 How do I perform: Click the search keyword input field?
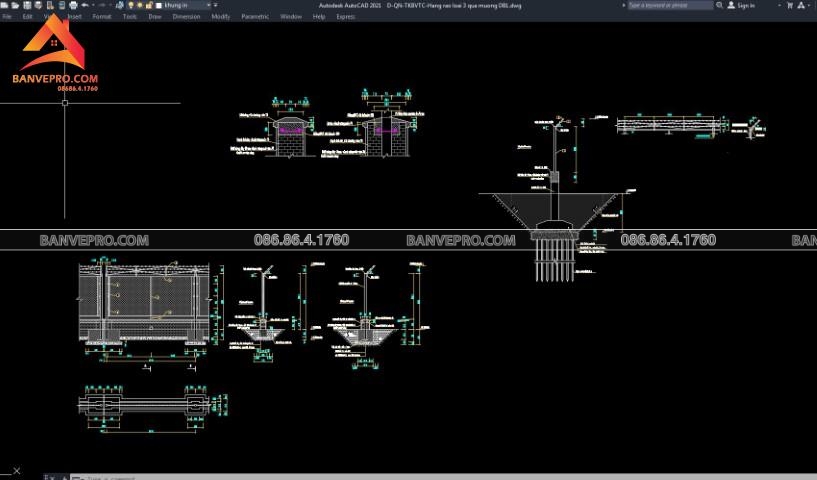pyautogui.click(x=670, y=5)
